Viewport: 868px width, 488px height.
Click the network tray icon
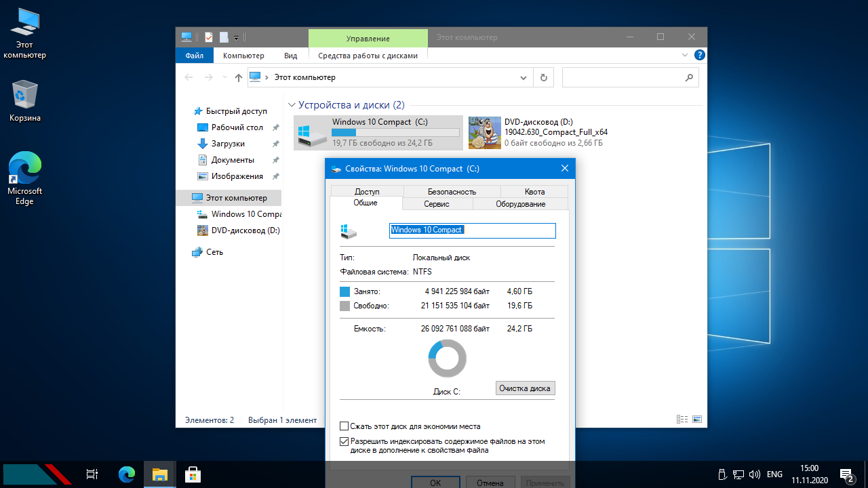739,474
